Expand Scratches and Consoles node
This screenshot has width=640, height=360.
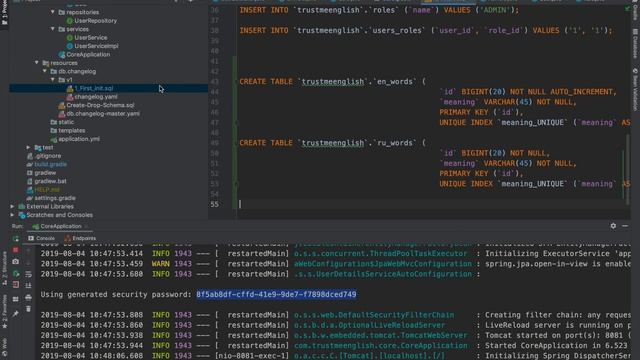(12, 215)
